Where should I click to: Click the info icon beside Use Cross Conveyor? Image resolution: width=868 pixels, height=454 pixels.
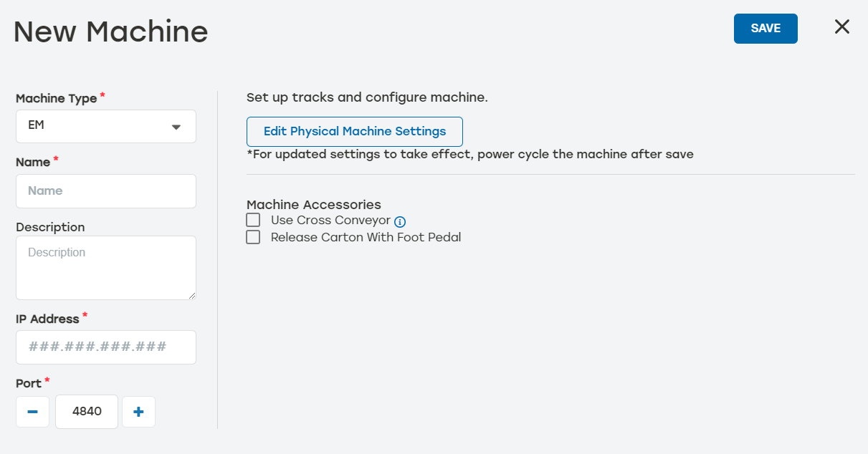pyautogui.click(x=400, y=221)
